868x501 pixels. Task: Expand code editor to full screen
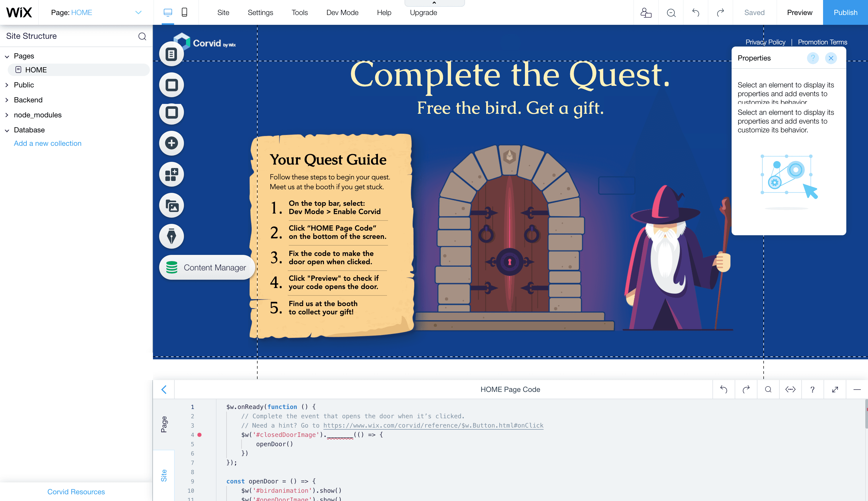(x=835, y=389)
